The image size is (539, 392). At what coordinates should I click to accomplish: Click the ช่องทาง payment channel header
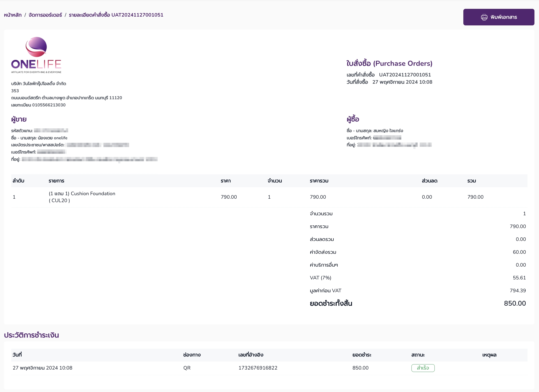tap(192, 355)
